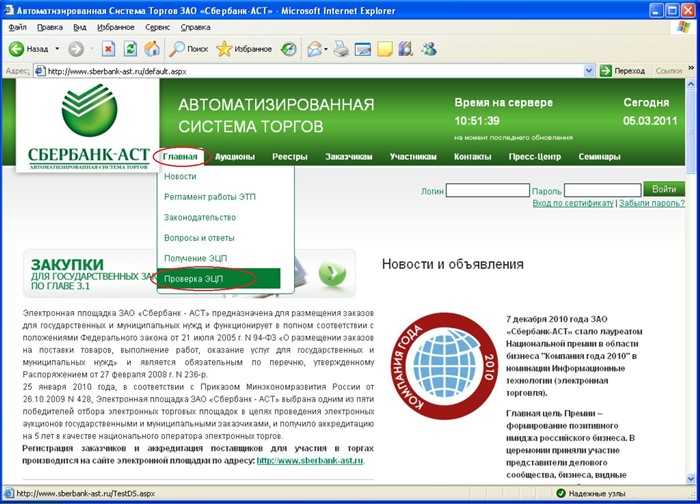Click the Edit page toolbar icon
The width and height of the screenshot is (700, 504).
pyautogui.click(x=363, y=49)
